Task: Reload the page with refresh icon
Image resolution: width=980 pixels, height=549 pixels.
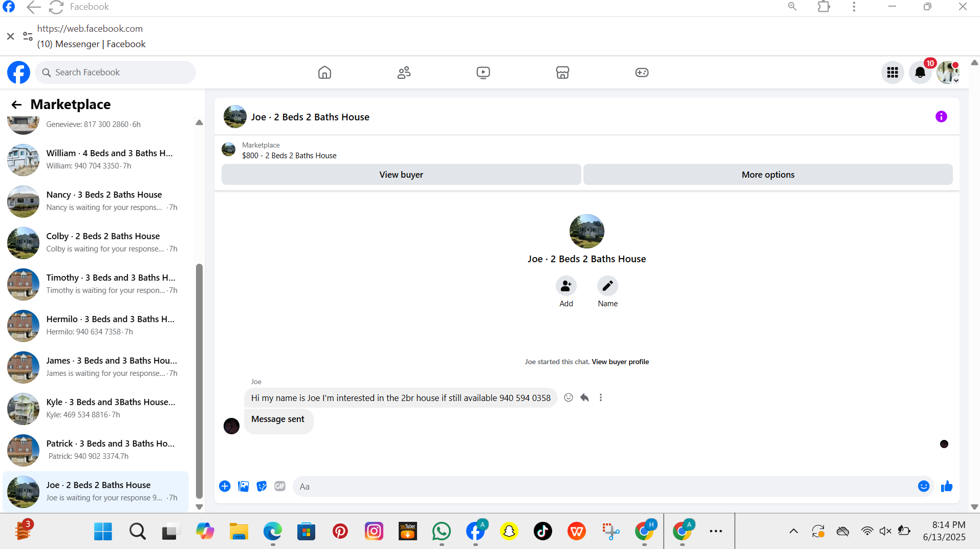Action: click(56, 7)
